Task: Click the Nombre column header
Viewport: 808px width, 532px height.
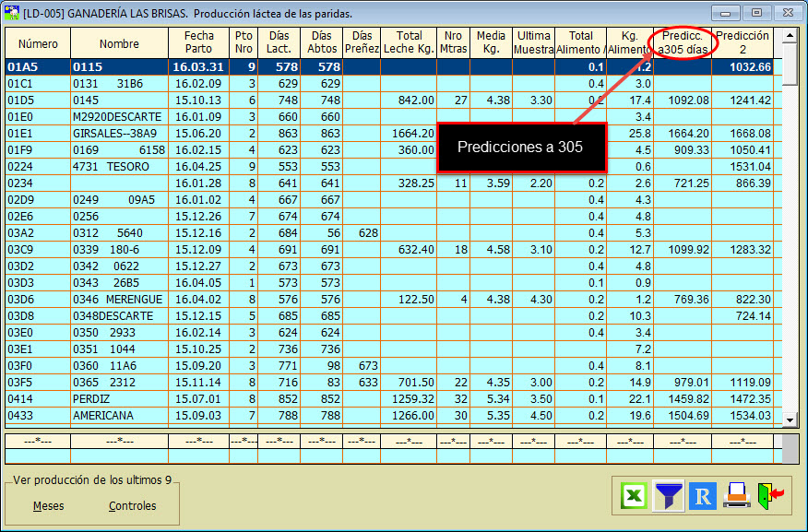Action: coord(119,43)
